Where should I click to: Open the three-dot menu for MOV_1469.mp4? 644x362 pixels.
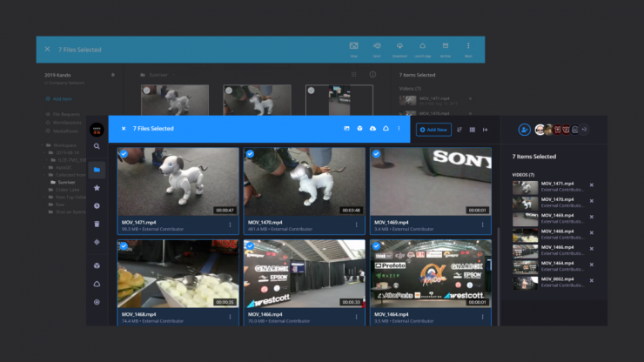(483, 225)
